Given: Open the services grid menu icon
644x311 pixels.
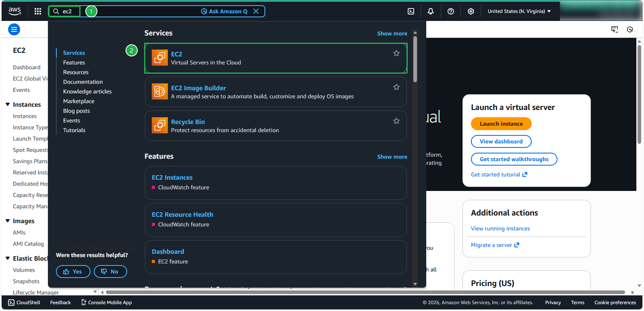Looking at the screenshot, I should tap(38, 11).
